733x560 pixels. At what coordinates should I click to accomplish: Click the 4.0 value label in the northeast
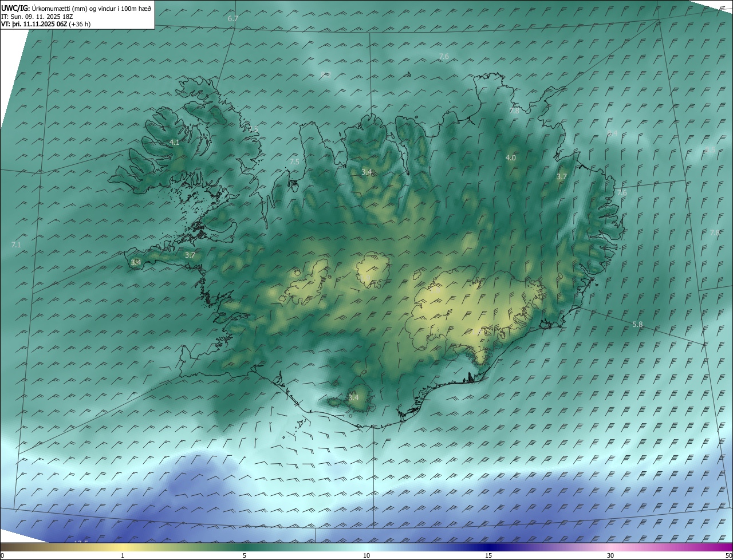coord(511,157)
